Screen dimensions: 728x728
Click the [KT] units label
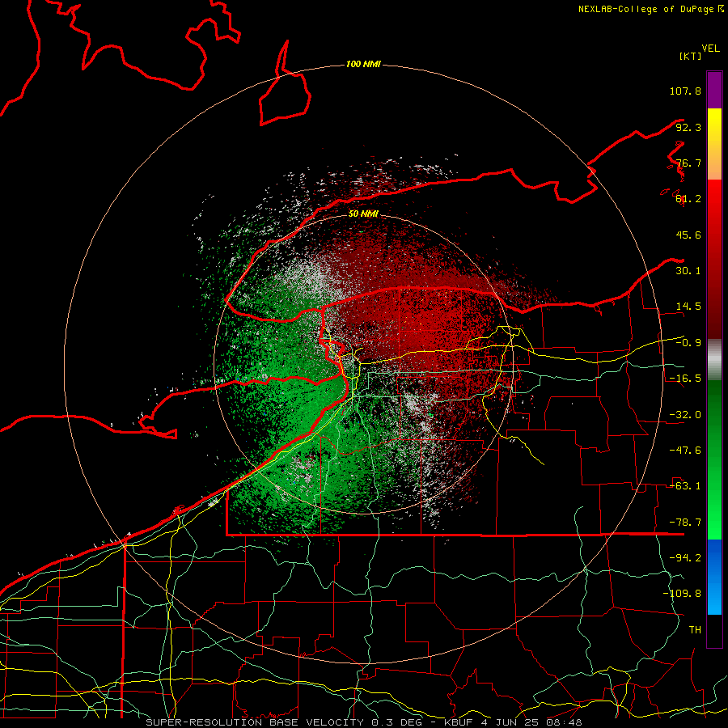coord(691,56)
